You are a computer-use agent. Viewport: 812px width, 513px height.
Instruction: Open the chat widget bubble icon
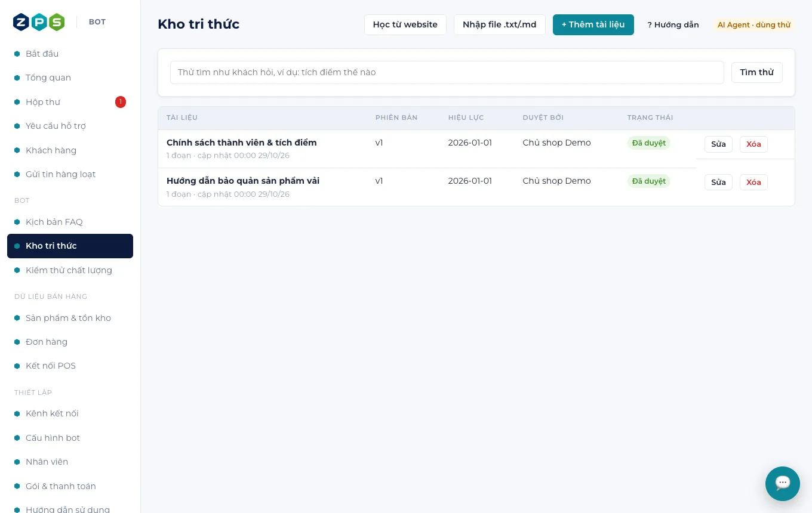[782, 483]
